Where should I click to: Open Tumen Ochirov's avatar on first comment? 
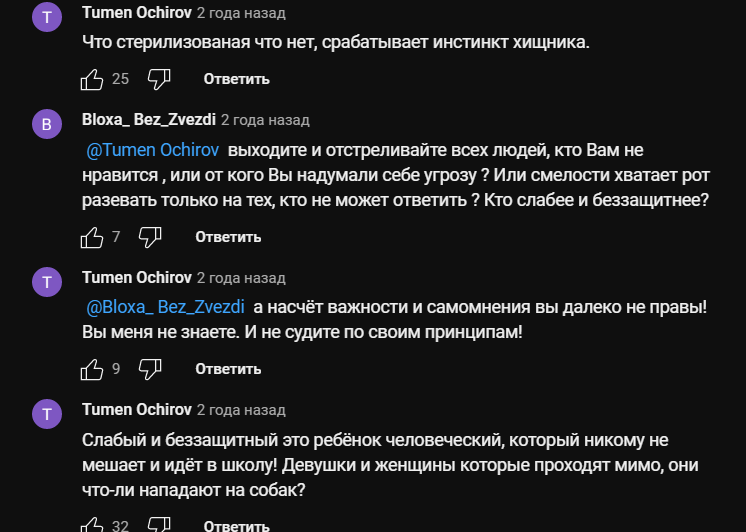[x=47, y=17]
